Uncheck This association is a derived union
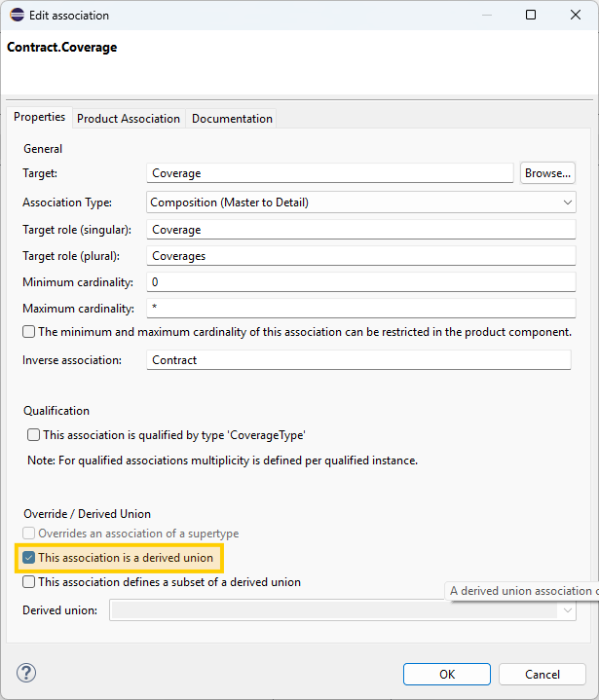Viewport: 599px width, 700px height. (28, 558)
